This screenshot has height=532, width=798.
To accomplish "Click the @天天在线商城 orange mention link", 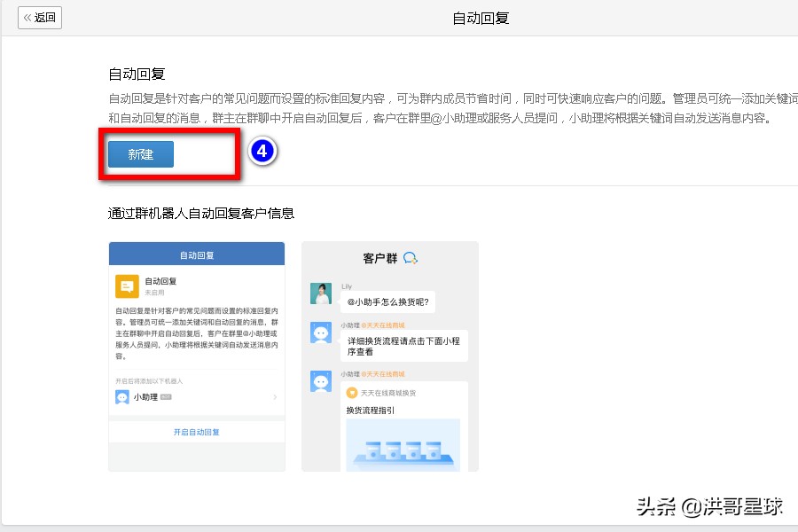I will tap(384, 323).
